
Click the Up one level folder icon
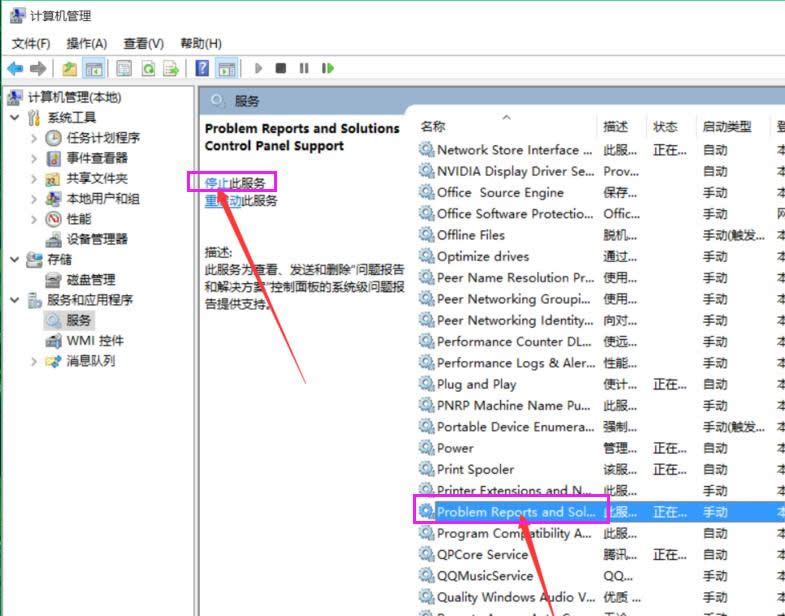coord(69,69)
